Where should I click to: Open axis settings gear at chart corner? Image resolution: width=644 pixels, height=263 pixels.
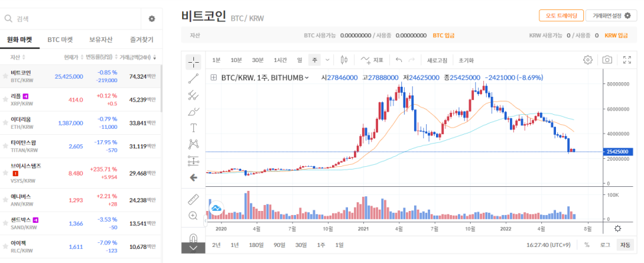(617, 228)
